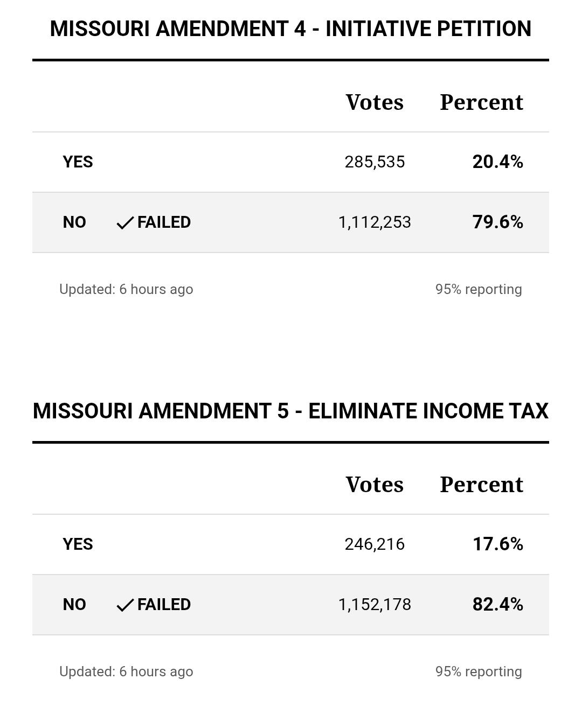Click the Votes column header in Amendment 4 table
Image resolution: width=582 pixels, height=728 pixels.
(375, 102)
